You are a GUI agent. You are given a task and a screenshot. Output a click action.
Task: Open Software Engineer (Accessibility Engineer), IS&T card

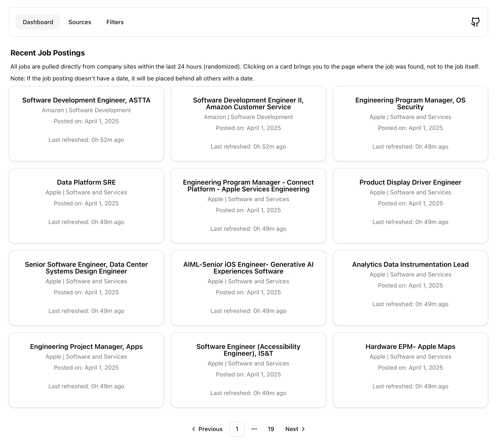coord(248,370)
